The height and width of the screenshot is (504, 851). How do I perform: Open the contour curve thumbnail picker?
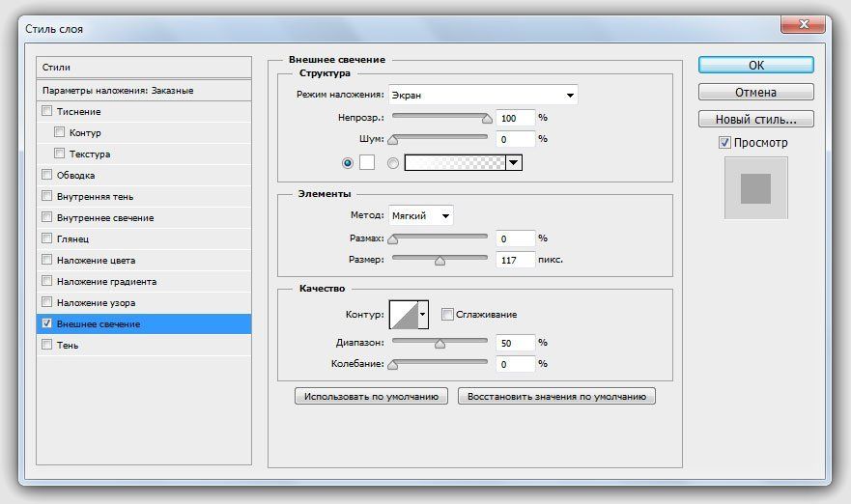point(404,315)
